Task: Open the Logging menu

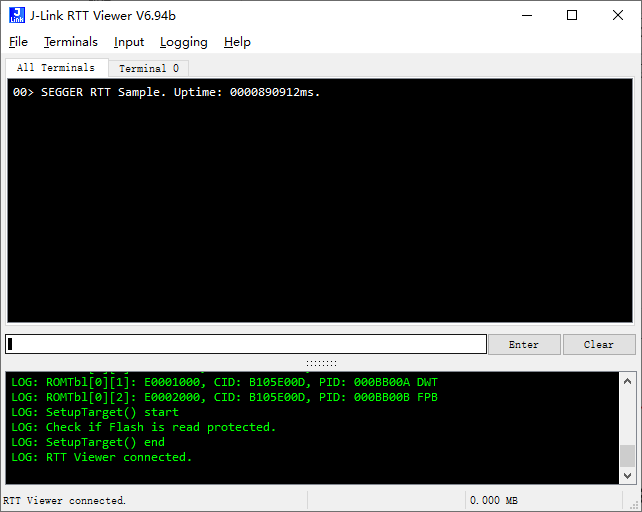Action: (183, 42)
